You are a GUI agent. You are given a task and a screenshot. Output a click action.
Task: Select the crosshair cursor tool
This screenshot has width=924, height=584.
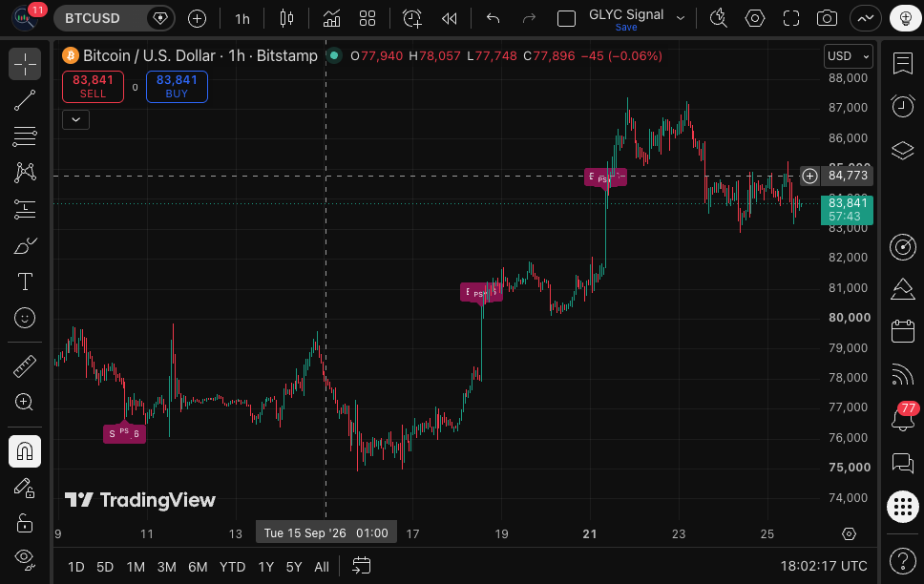25,64
